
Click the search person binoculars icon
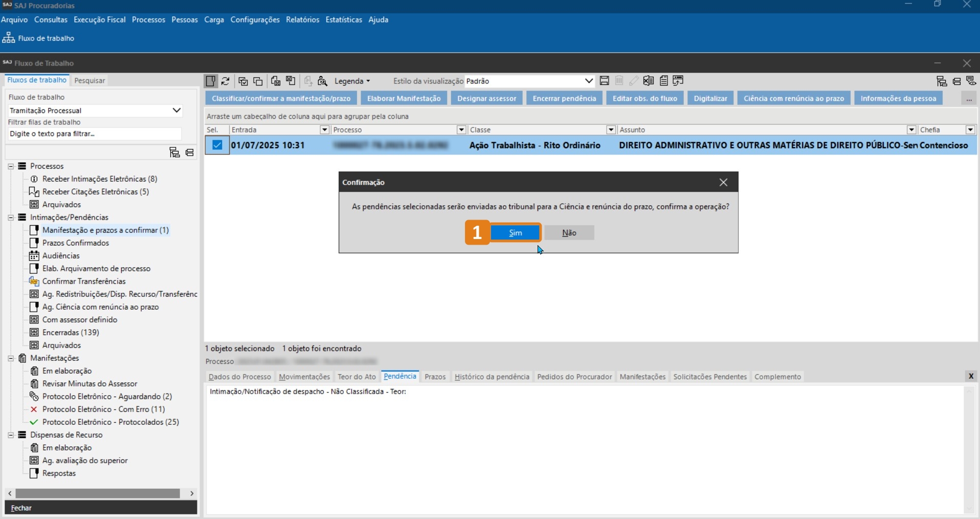(x=322, y=81)
